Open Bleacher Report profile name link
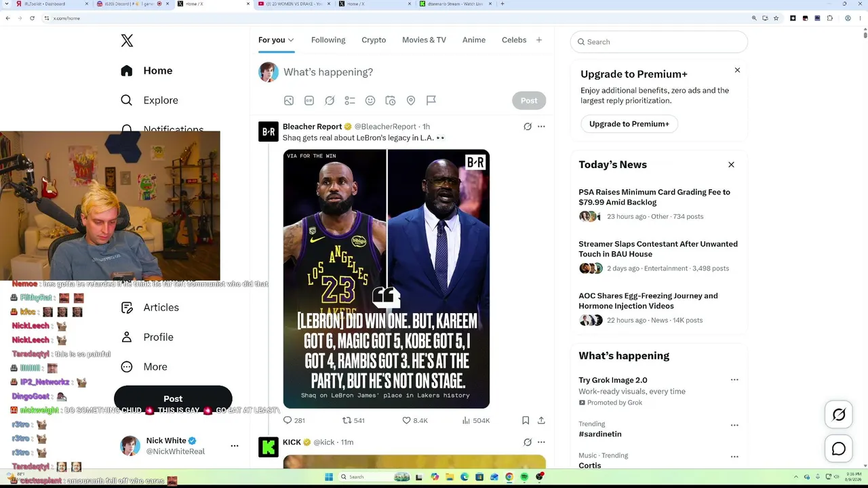 coord(313,126)
